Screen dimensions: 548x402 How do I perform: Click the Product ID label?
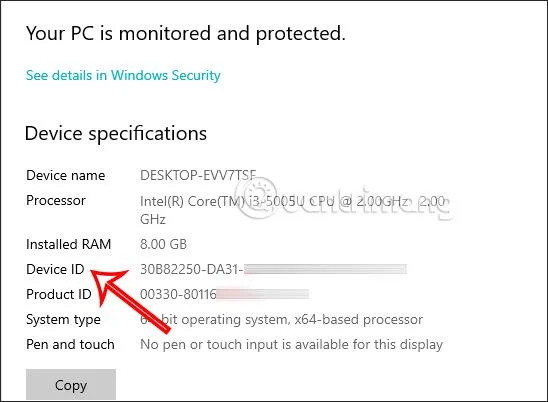pos(59,294)
